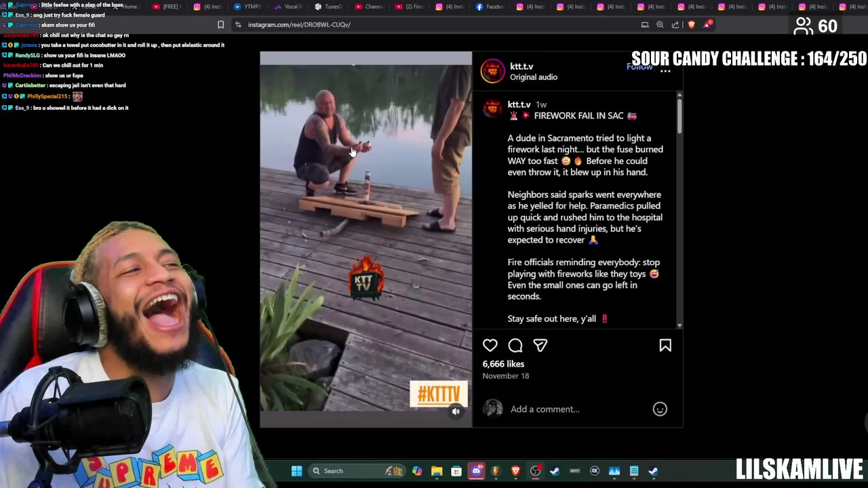Open the three-dot more options menu
Screen dimensions: 868x488
coord(665,71)
